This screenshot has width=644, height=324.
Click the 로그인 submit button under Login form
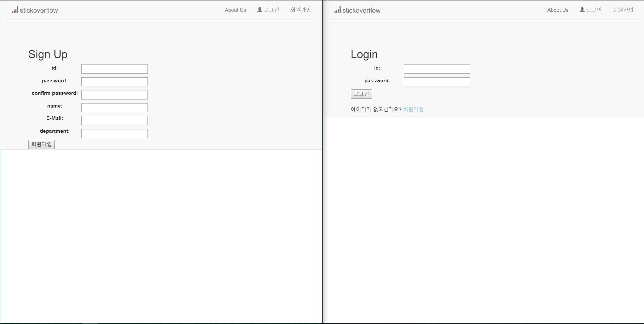361,94
